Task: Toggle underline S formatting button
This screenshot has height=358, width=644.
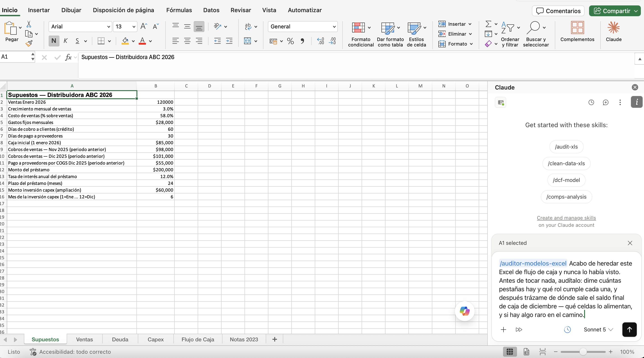Action: click(77, 41)
